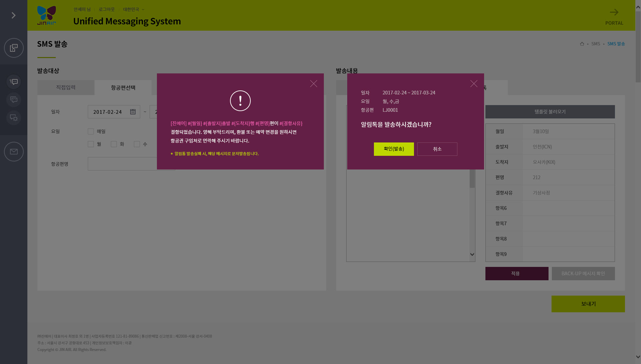Click the 로그아웃 link
The width and height of the screenshot is (641, 364).
[106, 9]
